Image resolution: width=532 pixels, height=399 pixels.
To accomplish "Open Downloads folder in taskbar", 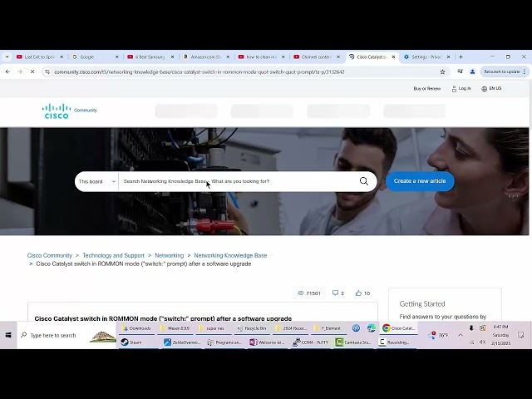I will click(136, 328).
